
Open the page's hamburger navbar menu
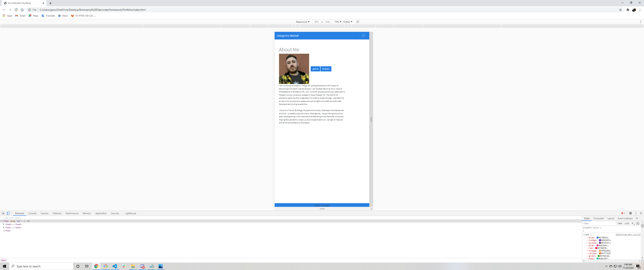coord(363,36)
